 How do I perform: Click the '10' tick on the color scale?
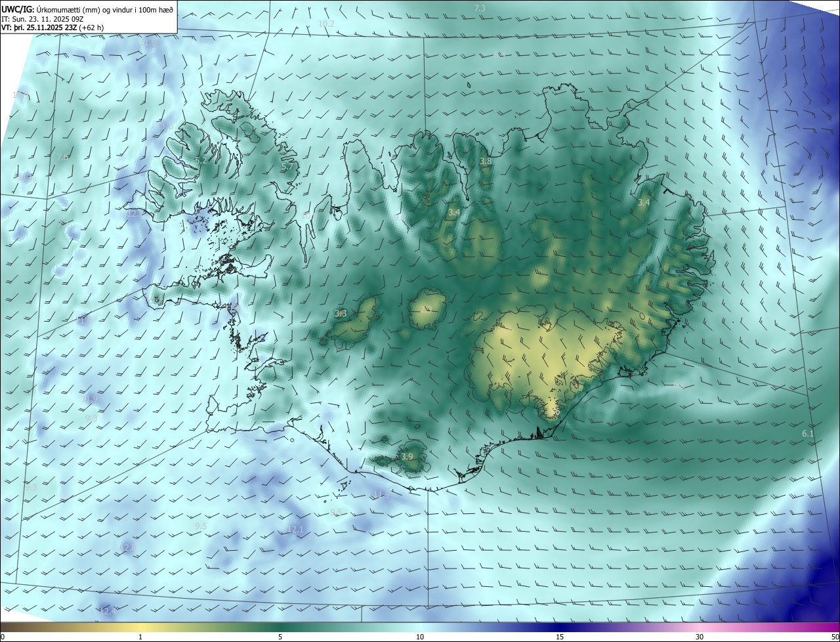click(420, 637)
